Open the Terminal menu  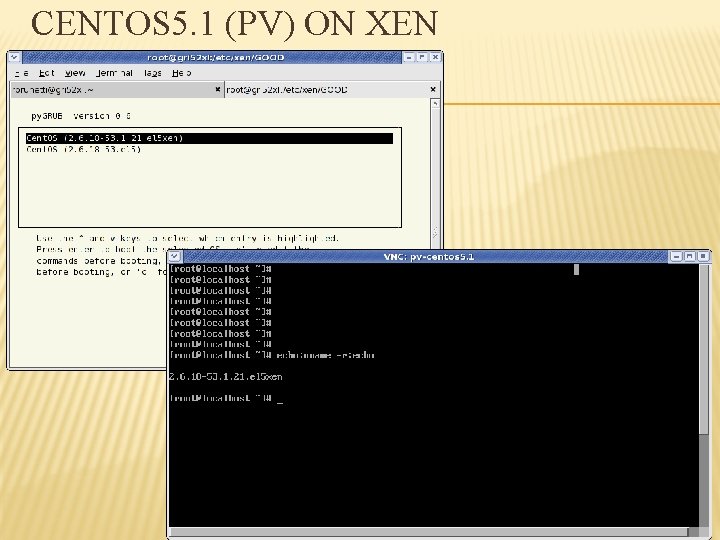click(114, 73)
